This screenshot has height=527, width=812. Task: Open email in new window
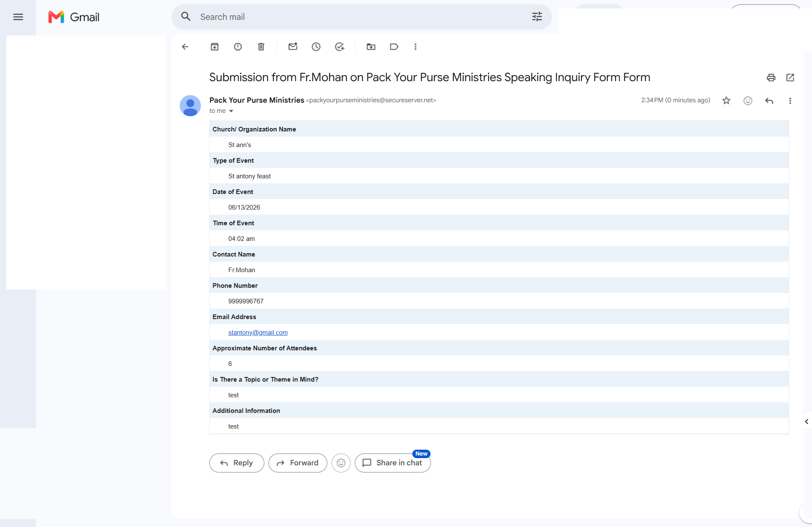[790, 77]
